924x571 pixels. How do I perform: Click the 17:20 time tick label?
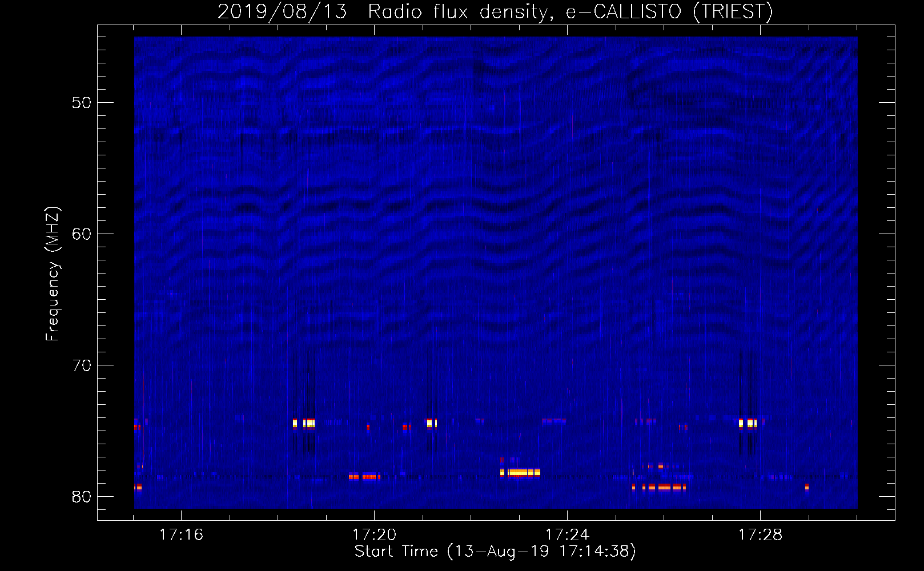[374, 535]
